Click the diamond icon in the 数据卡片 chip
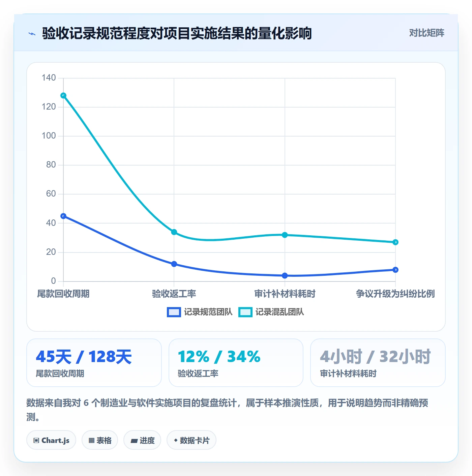Screen dimensions: 472x476 [x=176, y=440]
